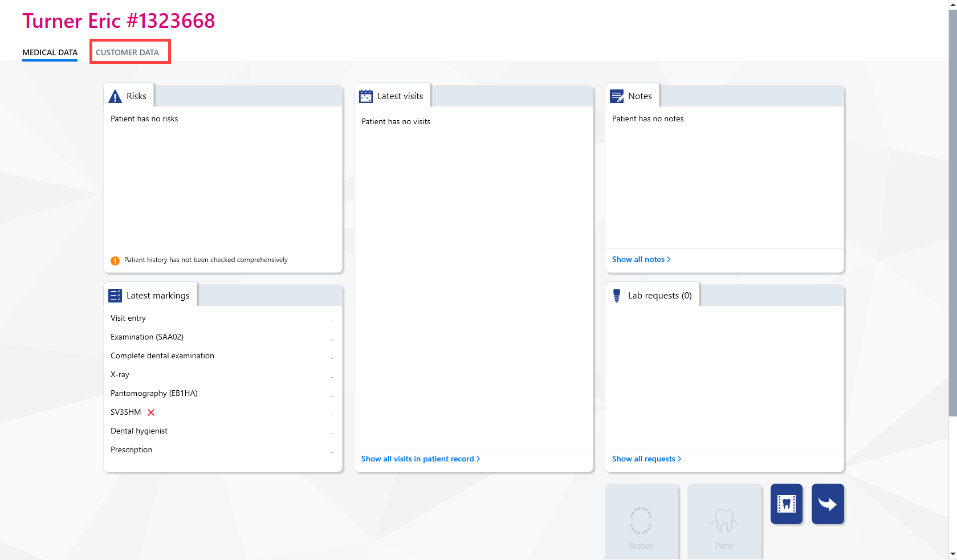Click the Lab requests implant icon
Viewport: 957px width, 560px height.
pos(617,296)
